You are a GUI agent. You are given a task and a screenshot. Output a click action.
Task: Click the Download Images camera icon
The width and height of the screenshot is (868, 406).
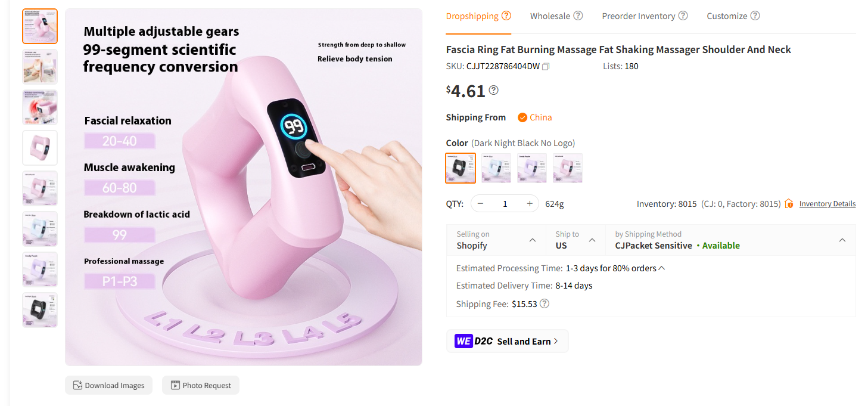(77, 385)
